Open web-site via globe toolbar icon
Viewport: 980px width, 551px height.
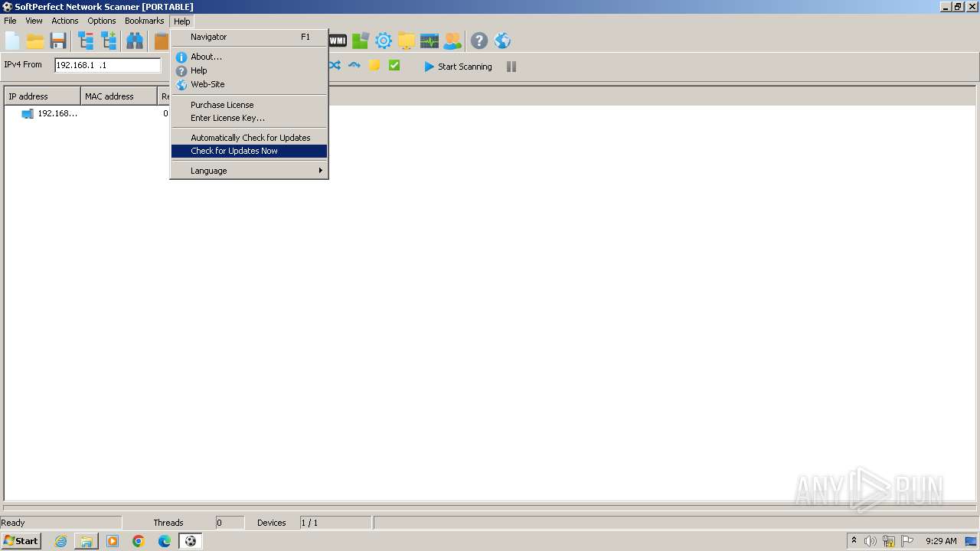click(x=502, y=41)
